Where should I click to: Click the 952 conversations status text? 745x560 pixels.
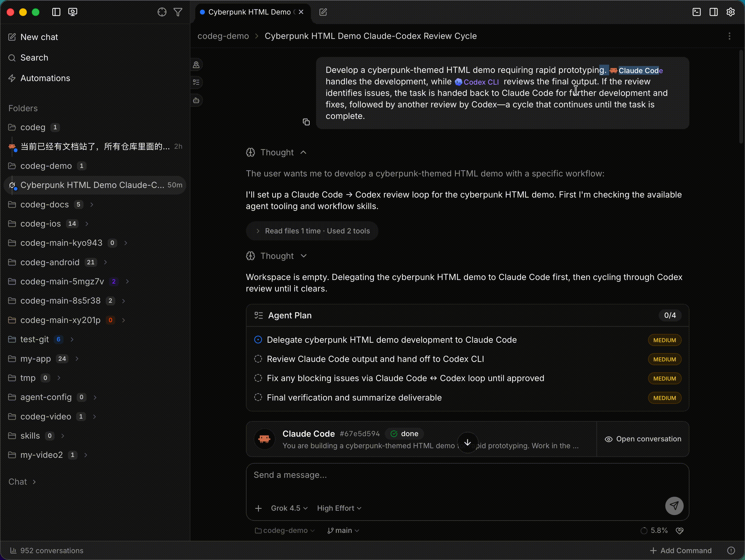tap(51, 551)
